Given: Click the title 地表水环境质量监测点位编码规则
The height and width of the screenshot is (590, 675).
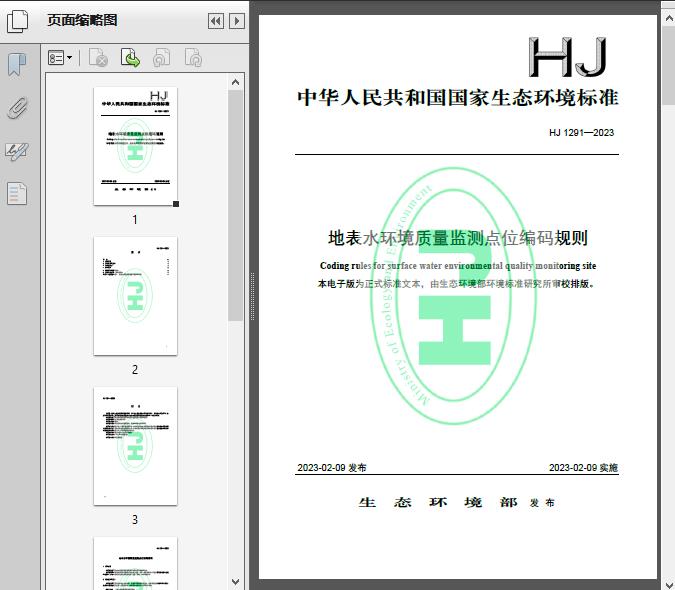Looking at the screenshot, I should tap(458, 238).
